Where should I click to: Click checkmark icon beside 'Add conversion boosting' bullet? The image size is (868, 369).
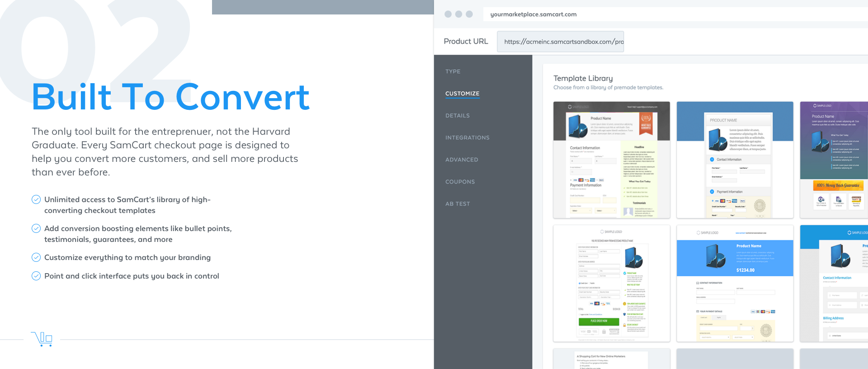click(36, 228)
